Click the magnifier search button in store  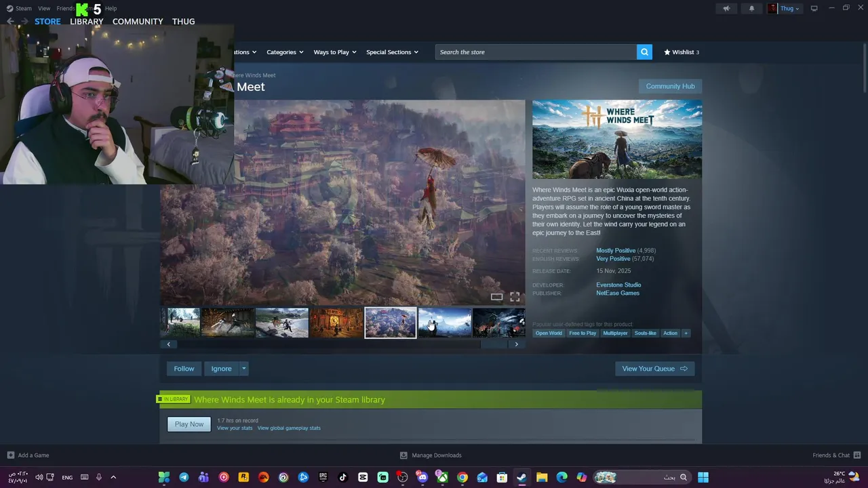644,52
